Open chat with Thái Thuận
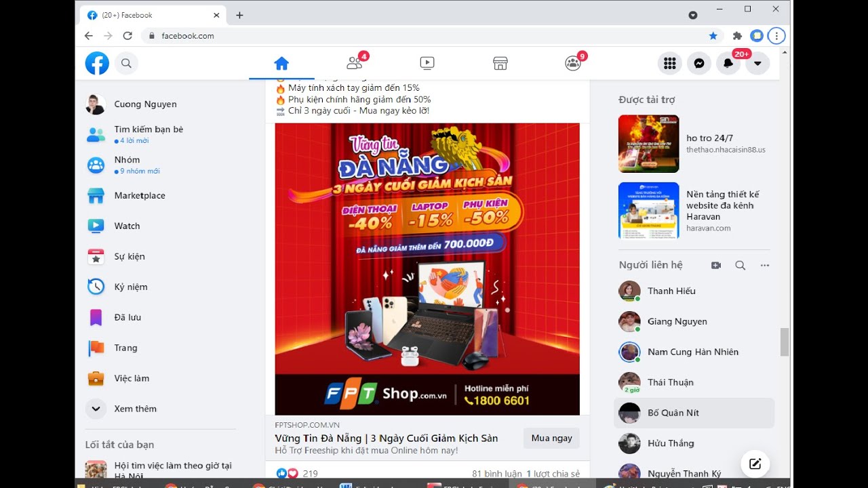 (x=694, y=382)
